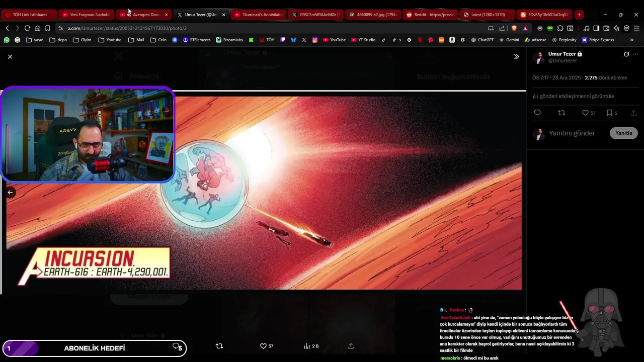Go back with the browser back arrow
Image resolution: width=644 pixels, height=362 pixels.
pos(7,28)
